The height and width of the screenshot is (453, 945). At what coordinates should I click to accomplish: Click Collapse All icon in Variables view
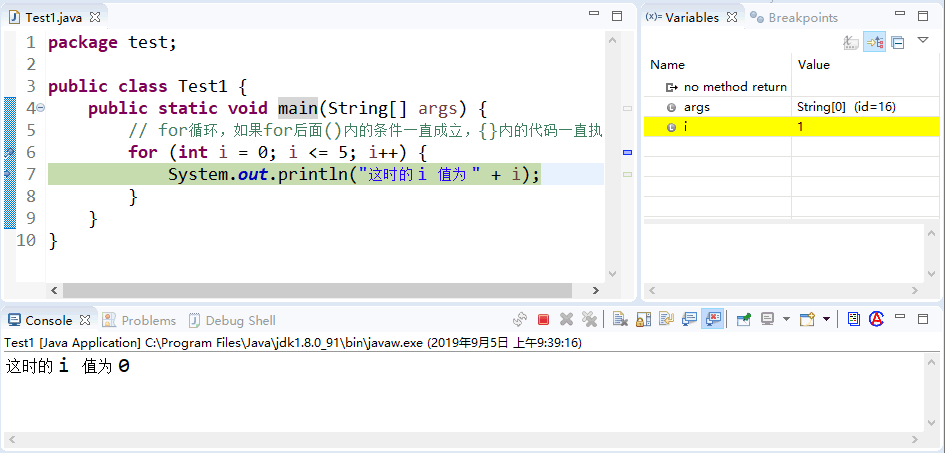coord(897,42)
